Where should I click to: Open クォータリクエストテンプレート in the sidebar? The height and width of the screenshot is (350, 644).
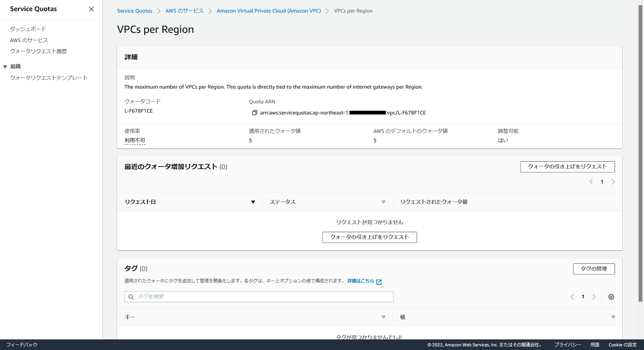[49, 78]
